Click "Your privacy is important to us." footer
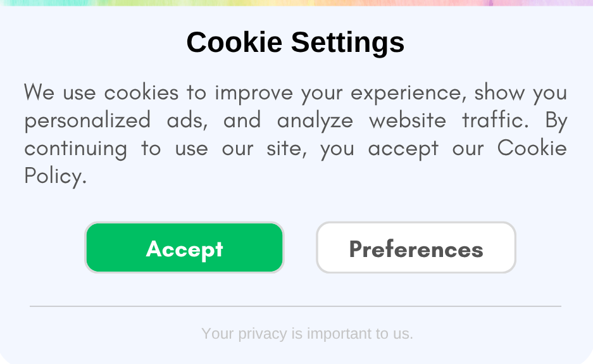This screenshot has width=593, height=364. click(x=307, y=334)
